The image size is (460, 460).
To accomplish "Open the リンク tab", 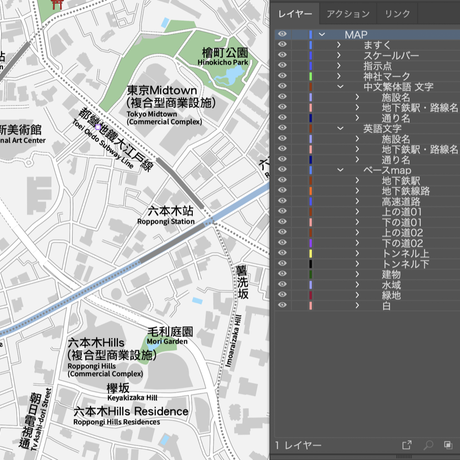I will tap(397, 14).
